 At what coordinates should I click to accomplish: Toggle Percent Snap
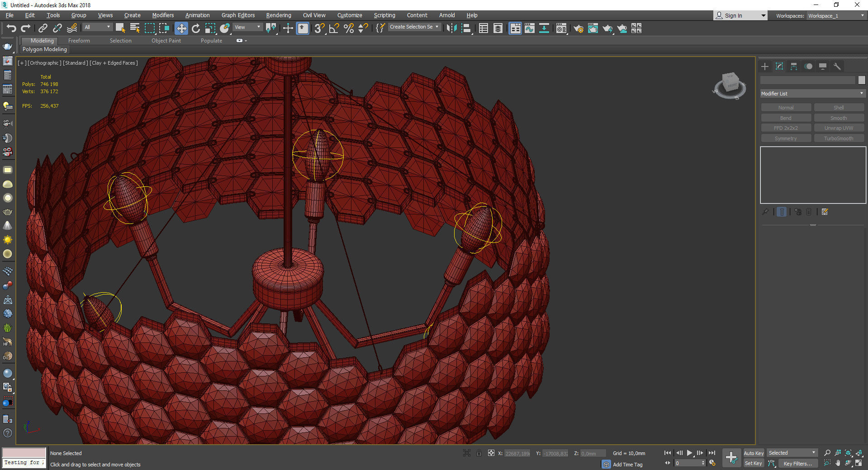(x=349, y=28)
